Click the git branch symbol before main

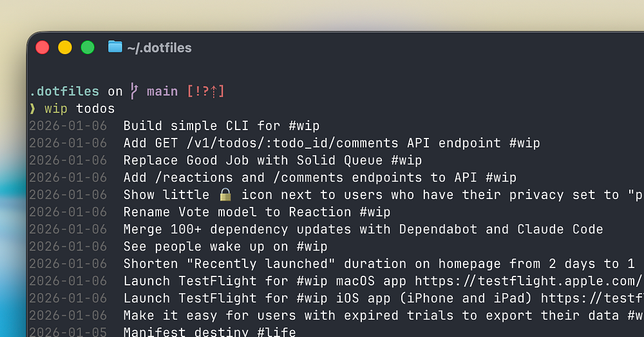tap(134, 91)
